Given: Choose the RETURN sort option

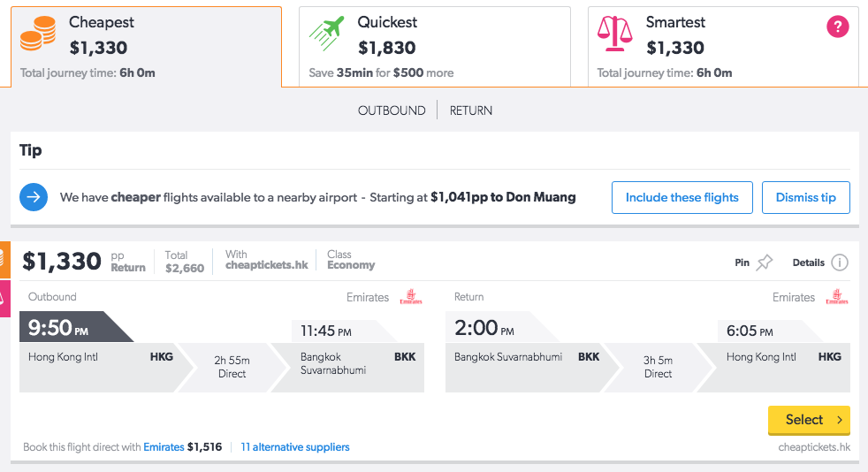Looking at the screenshot, I should coord(470,110).
